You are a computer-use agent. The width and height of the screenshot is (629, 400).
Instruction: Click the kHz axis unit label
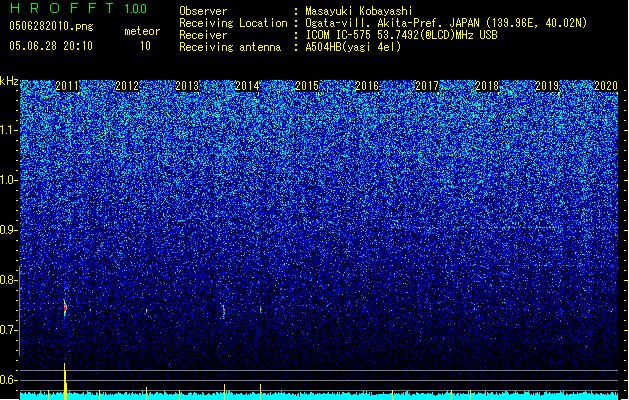click(x=9, y=81)
